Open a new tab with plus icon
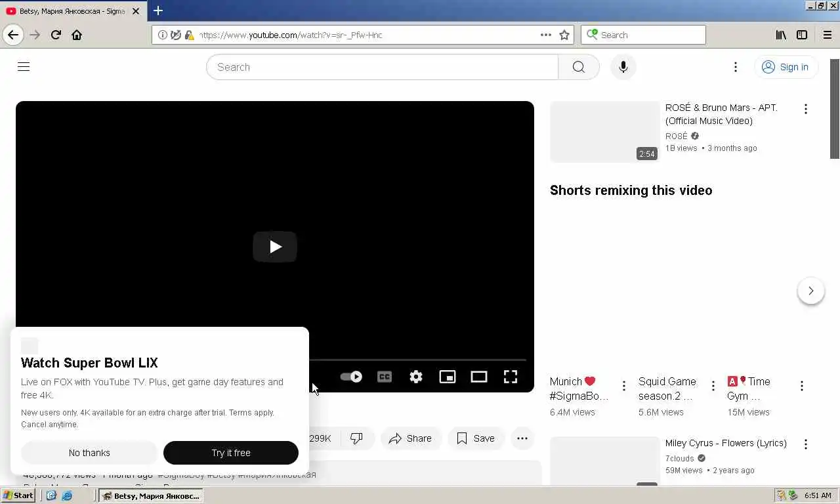 (x=158, y=10)
